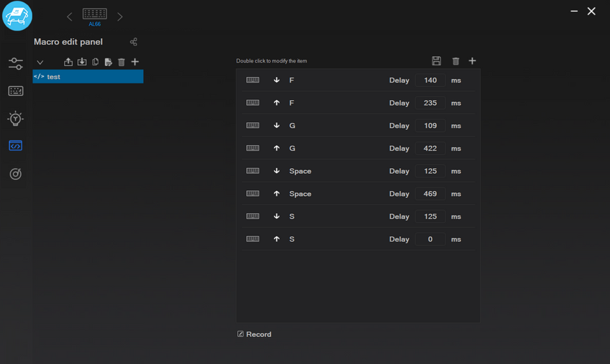Image resolution: width=610 pixels, height=364 pixels.
Task: Click the paste document icon in macro toolbar
Action: [108, 62]
